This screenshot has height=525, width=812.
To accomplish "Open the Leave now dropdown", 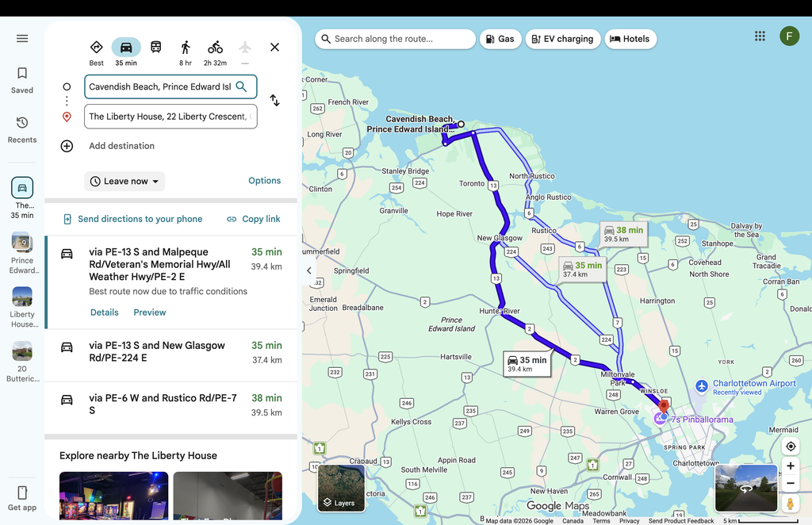I will pos(124,182).
